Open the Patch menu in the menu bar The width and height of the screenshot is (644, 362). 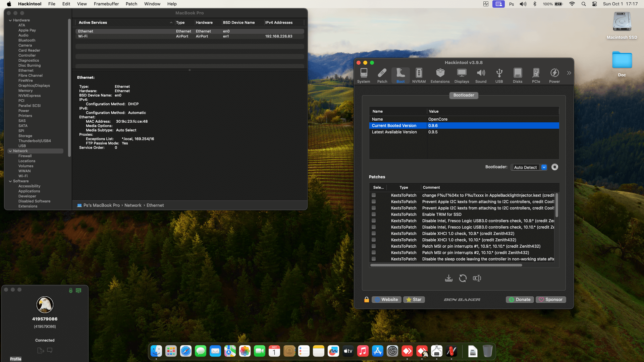[x=131, y=4]
